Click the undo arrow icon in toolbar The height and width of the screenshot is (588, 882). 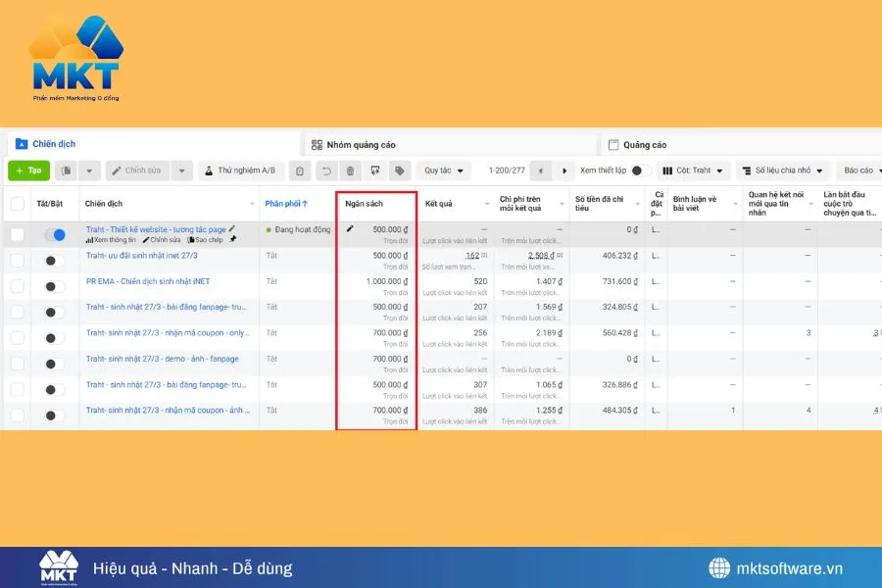click(x=327, y=171)
